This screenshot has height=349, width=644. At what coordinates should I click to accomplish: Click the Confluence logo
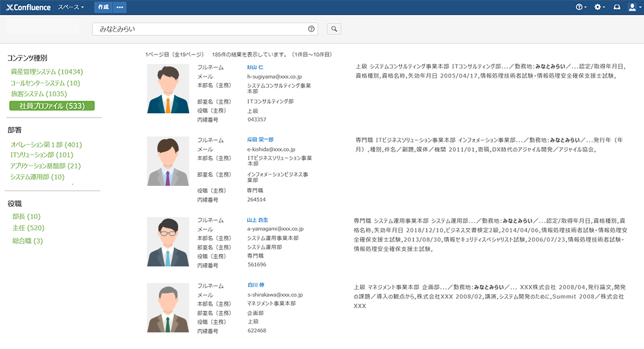point(28,7)
